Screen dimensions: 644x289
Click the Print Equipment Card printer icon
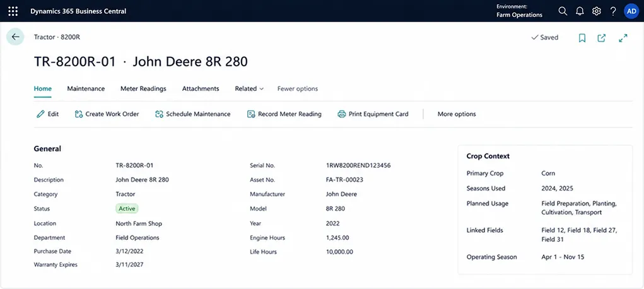click(341, 114)
